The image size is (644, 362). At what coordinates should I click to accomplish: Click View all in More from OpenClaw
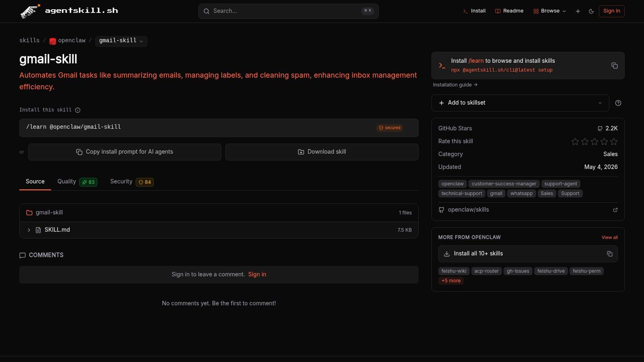(610, 238)
